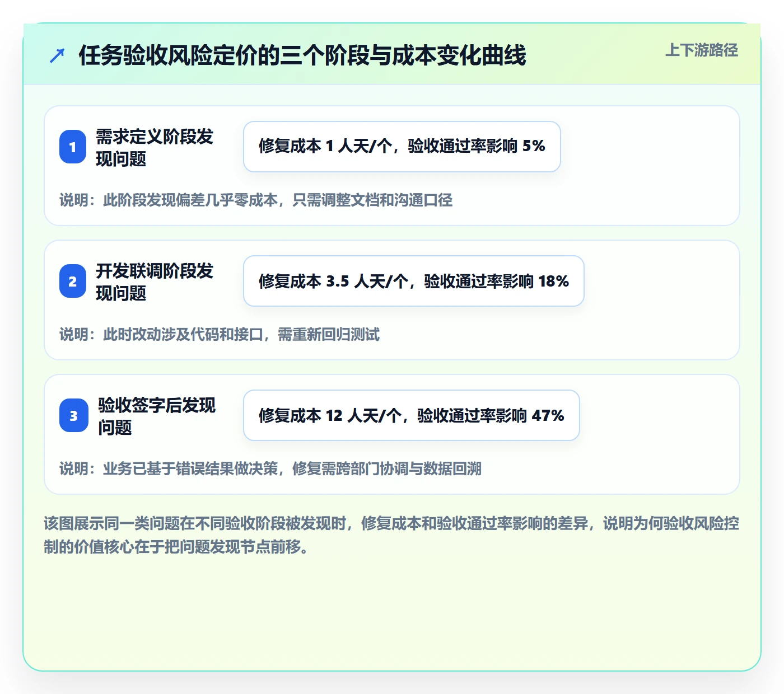Click the 上下游路径 label in the header
784x694 pixels.
tap(702, 50)
